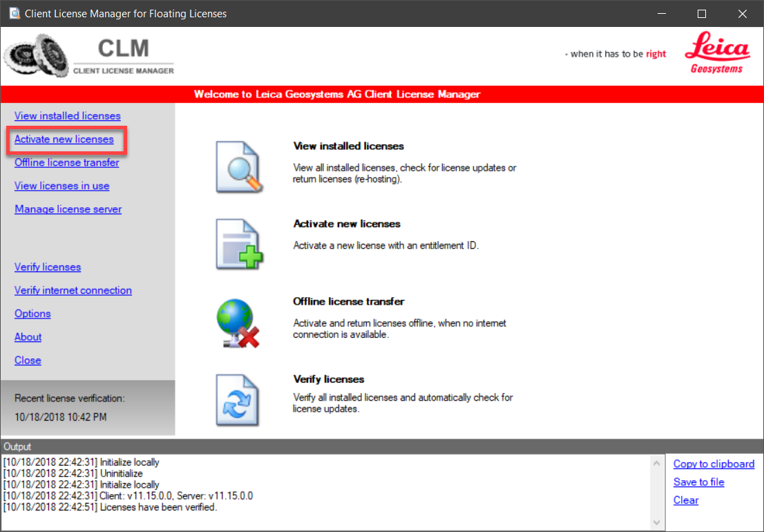764x532 pixels.
Task: Open Activate new licenses sidebar link
Action: 64,140
